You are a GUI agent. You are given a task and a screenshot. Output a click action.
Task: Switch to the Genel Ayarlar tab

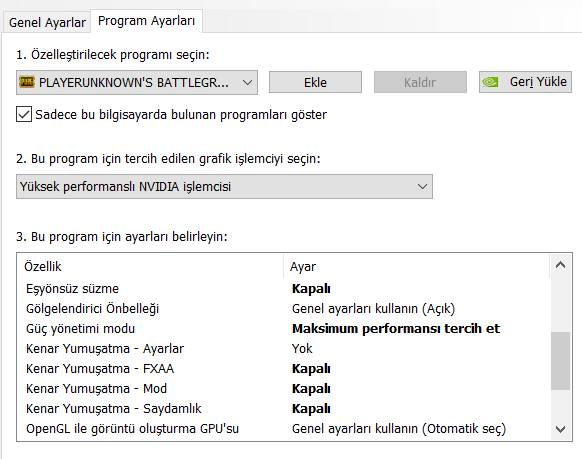(x=47, y=23)
